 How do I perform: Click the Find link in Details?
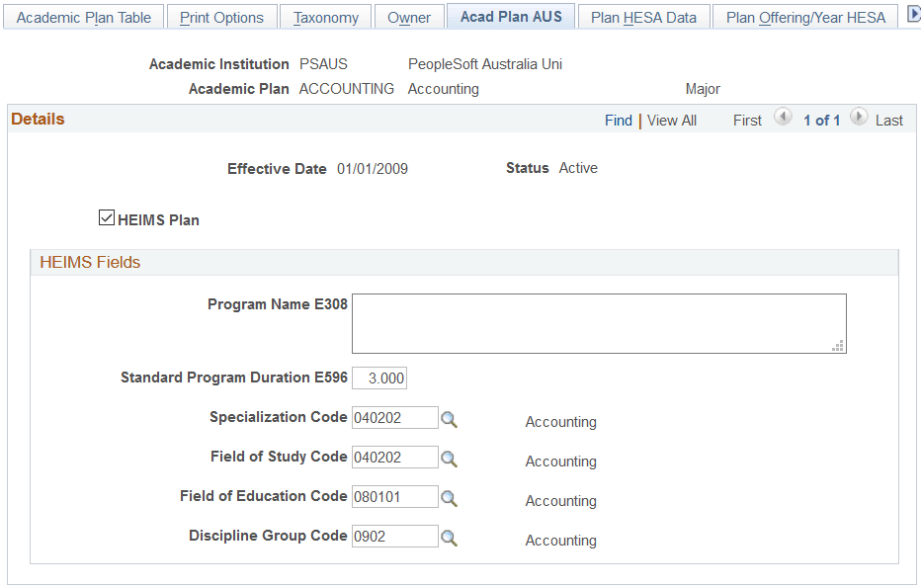click(619, 121)
